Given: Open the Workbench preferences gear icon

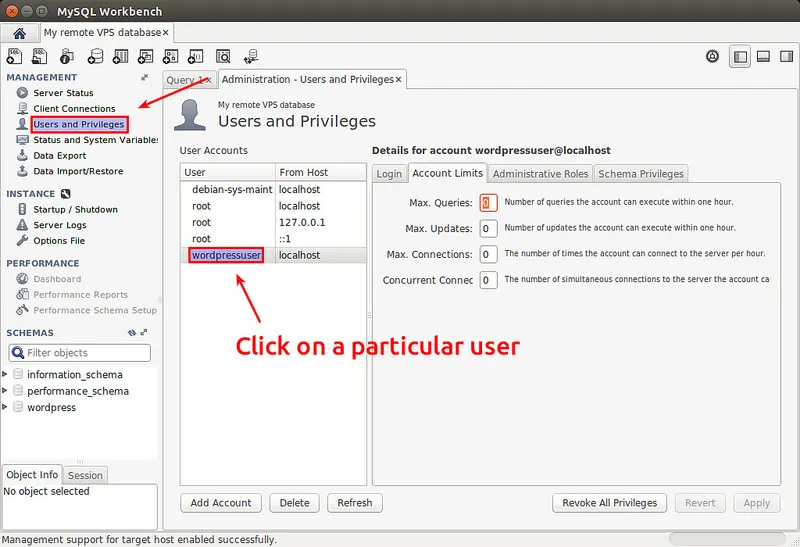Looking at the screenshot, I should coord(712,57).
